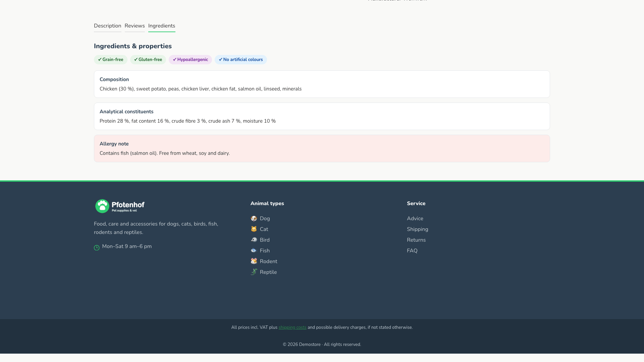Click the Analytical constituents heading

click(x=126, y=112)
